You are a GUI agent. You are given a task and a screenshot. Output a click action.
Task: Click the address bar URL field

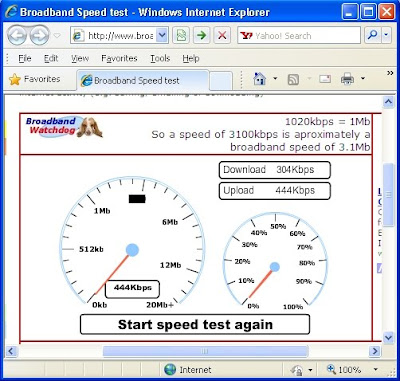(113, 35)
